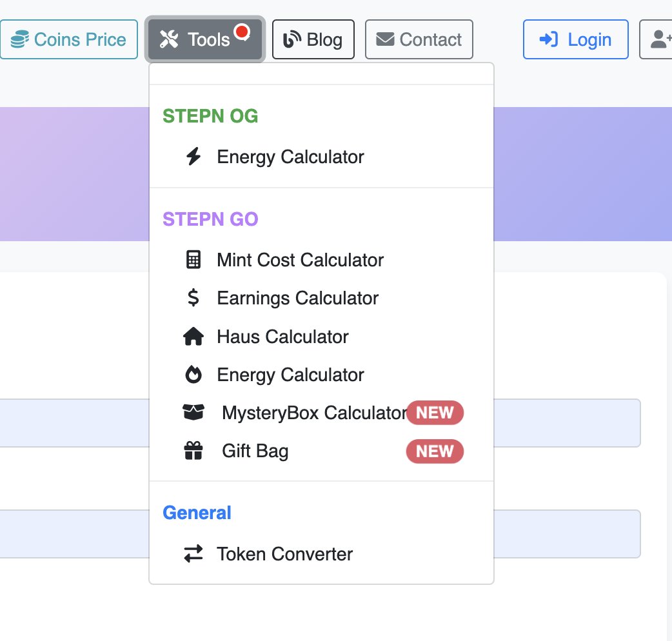Click the NEW badge next to Gift Bag
This screenshot has width=672, height=641.
(434, 451)
